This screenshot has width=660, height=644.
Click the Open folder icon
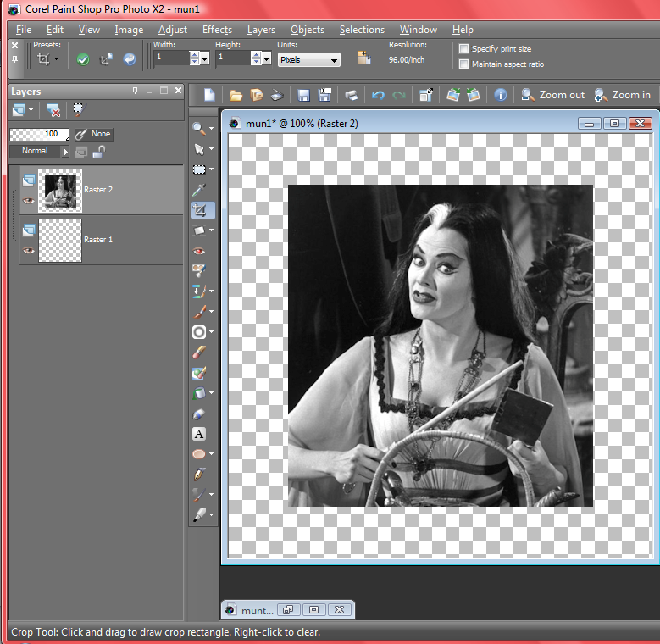click(236, 96)
